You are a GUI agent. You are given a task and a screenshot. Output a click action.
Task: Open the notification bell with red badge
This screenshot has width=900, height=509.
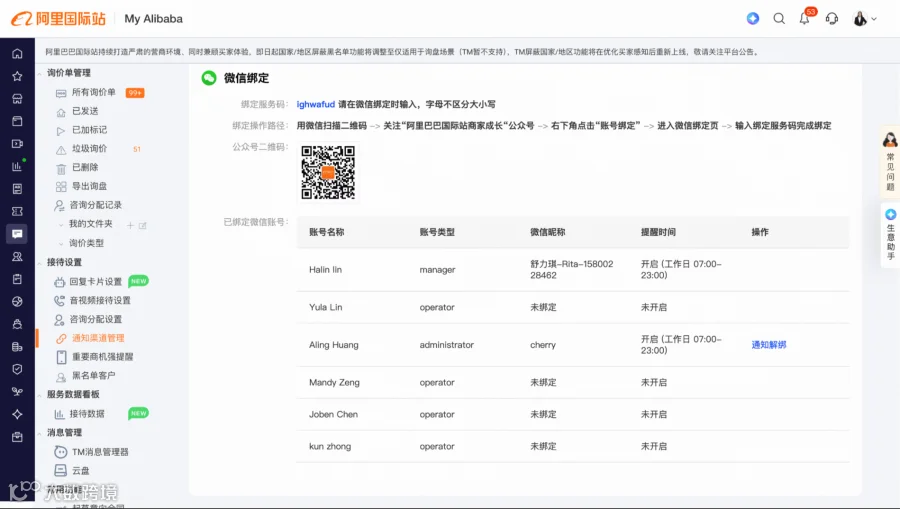point(805,18)
